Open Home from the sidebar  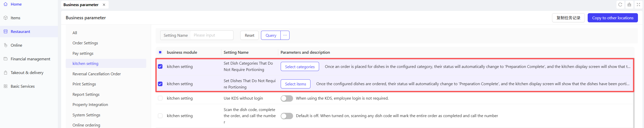pos(16,4)
